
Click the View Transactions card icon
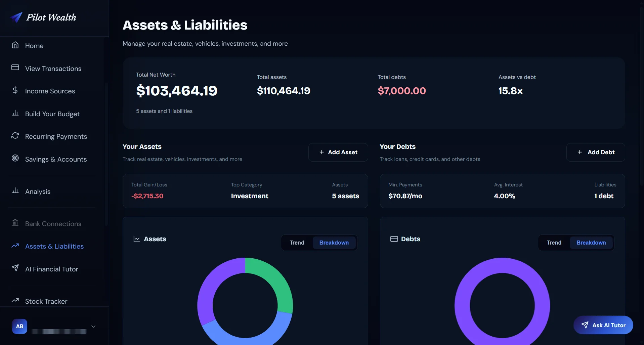[15, 68]
